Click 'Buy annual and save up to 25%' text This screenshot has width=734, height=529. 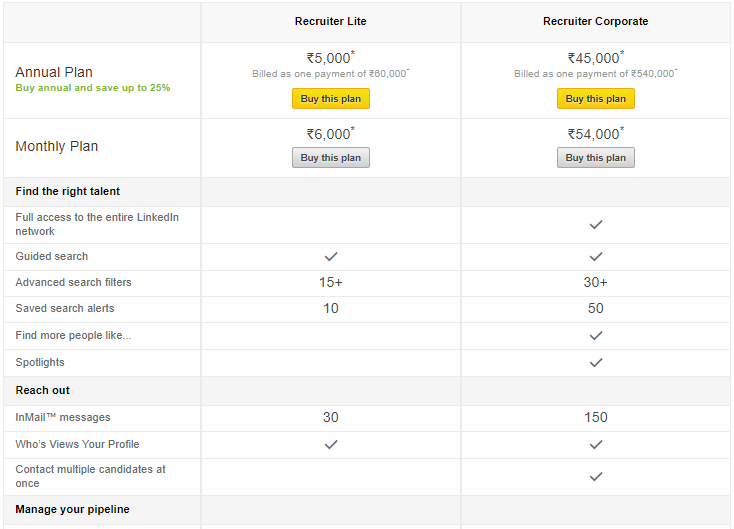[93, 88]
